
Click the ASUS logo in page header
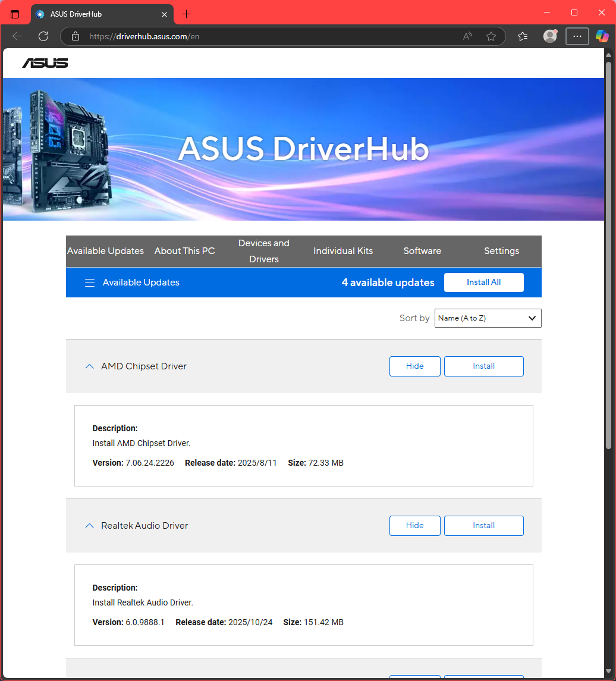click(45, 62)
